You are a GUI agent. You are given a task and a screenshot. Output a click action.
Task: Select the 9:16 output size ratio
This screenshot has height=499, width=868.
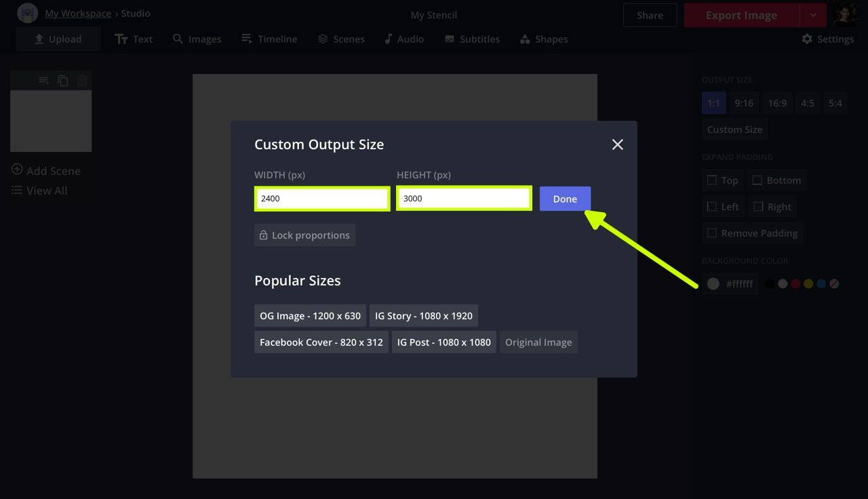743,103
